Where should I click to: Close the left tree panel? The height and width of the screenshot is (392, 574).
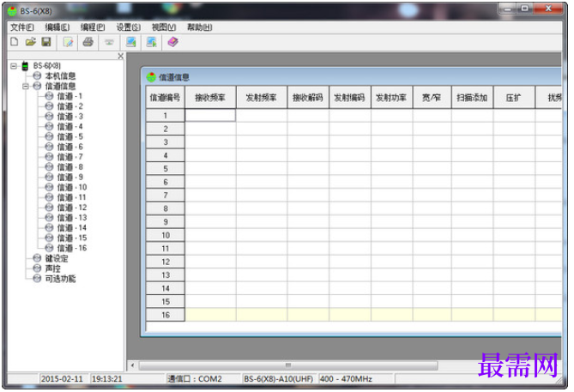[120, 56]
